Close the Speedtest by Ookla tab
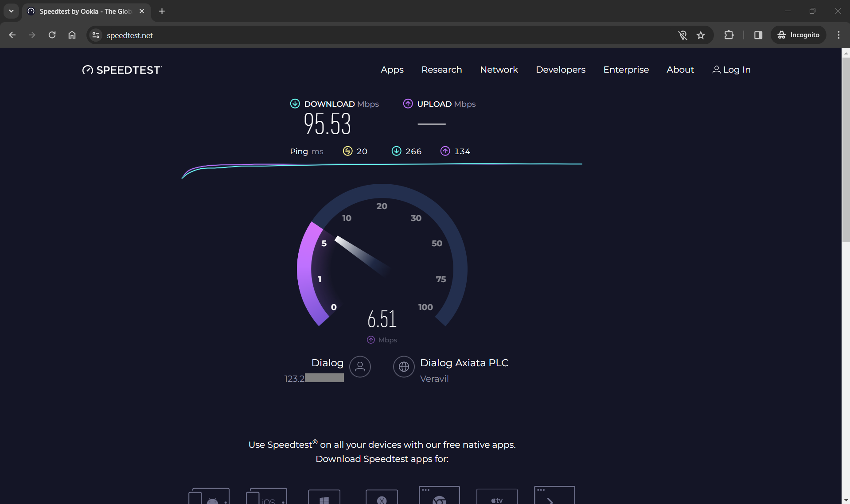The height and width of the screenshot is (504, 850). pyautogui.click(x=142, y=11)
